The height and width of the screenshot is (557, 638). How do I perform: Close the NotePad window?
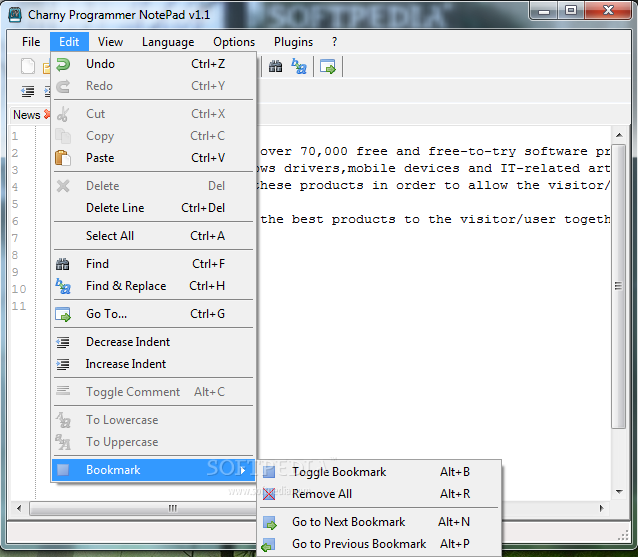[x=608, y=11]
